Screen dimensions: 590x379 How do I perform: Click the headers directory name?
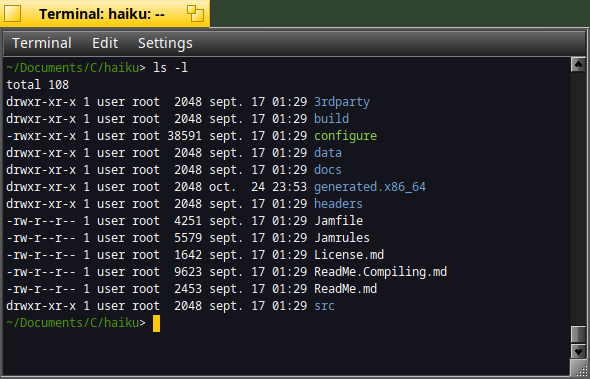[338, 204]
